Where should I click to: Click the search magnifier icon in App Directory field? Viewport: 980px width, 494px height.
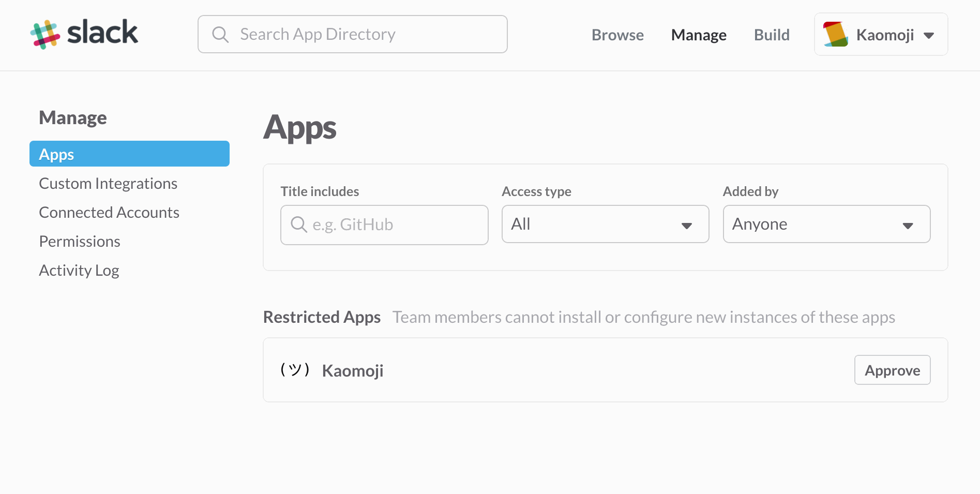pos(220,35)
